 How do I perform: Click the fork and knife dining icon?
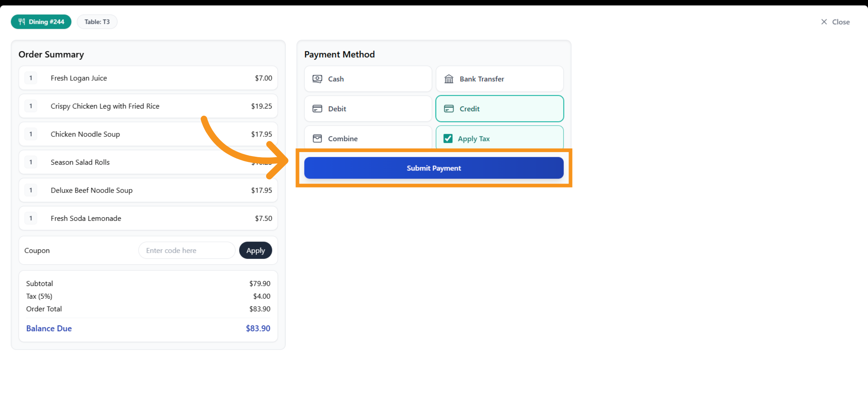tap(22, 22)
